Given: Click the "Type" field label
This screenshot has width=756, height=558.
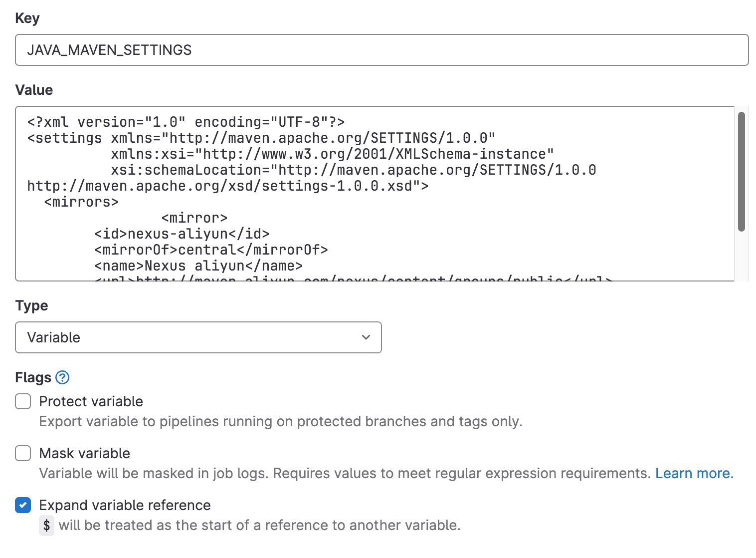Looking at the screenshot, I should pos(31,305).
